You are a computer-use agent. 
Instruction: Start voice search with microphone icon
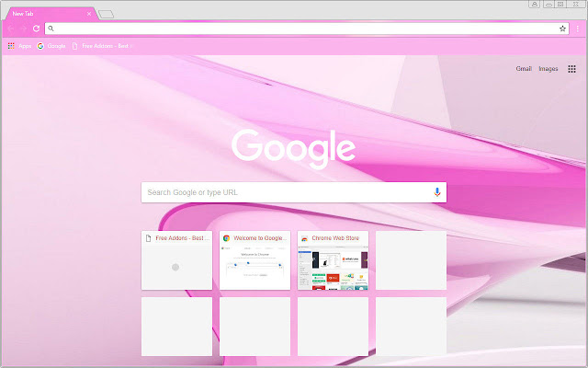[437, 192]
